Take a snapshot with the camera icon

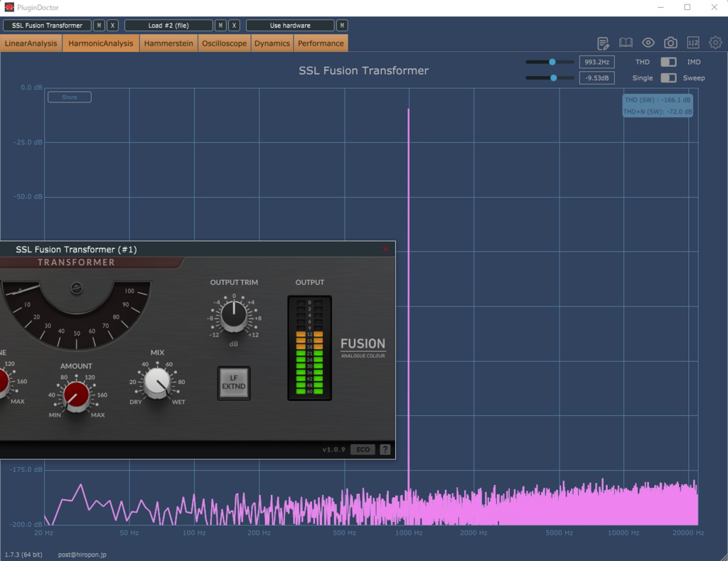tap(670, 43)
